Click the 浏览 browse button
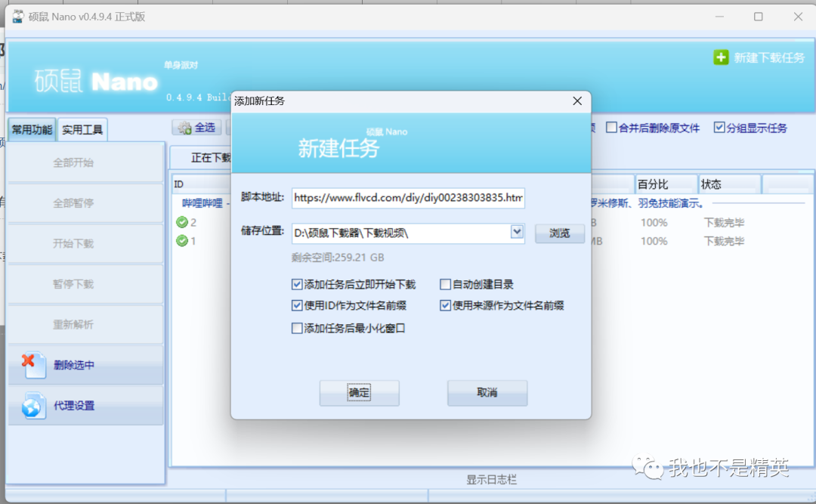 [x=559, y=233]
